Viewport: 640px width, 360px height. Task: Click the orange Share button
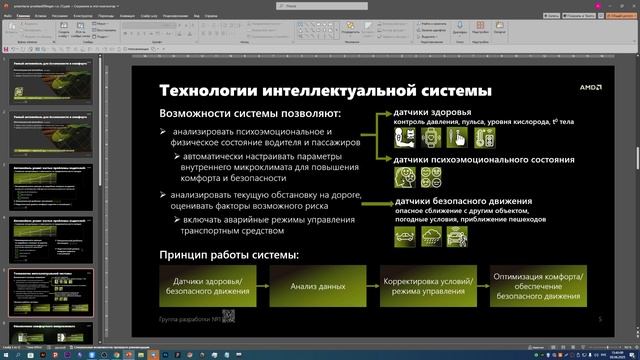621,16
